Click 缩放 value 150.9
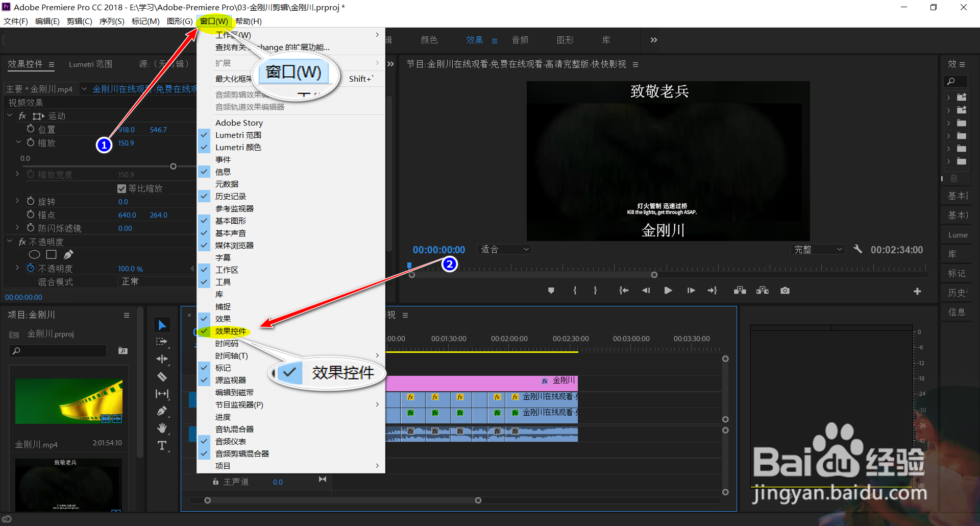This screenshot has width=980, height=526. 126,143
